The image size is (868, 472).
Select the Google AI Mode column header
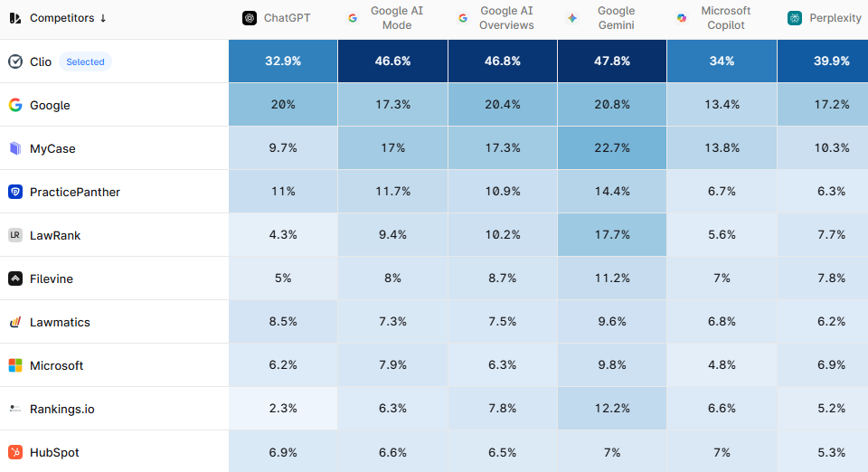click(396, 18)
